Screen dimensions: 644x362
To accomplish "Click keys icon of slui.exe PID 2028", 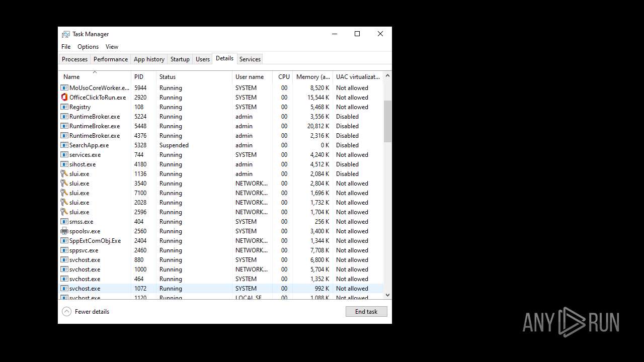I will pyautogui.click(x=64, y=203).
